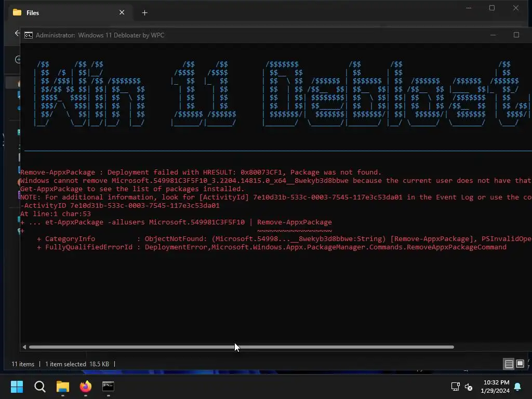The width and height of the screenshot is (532, 399).
Task: Go back in the Files window
Action: click(17, 33)
